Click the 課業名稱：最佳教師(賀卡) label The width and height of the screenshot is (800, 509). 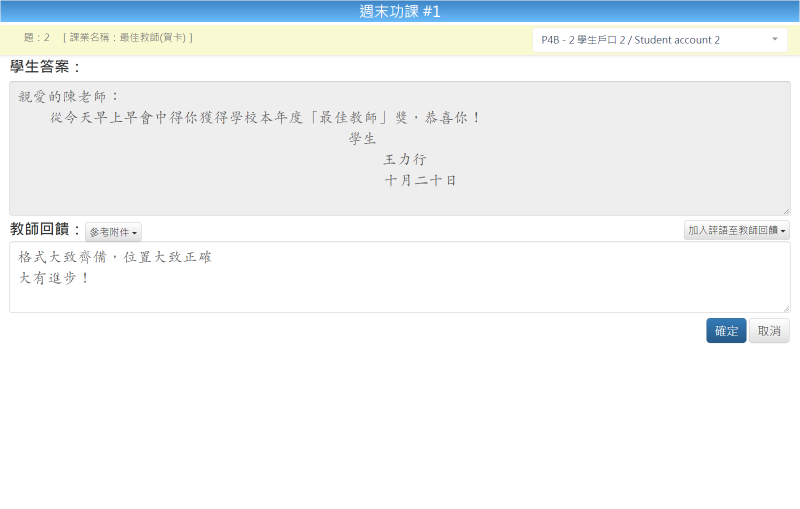pos(127,38)
